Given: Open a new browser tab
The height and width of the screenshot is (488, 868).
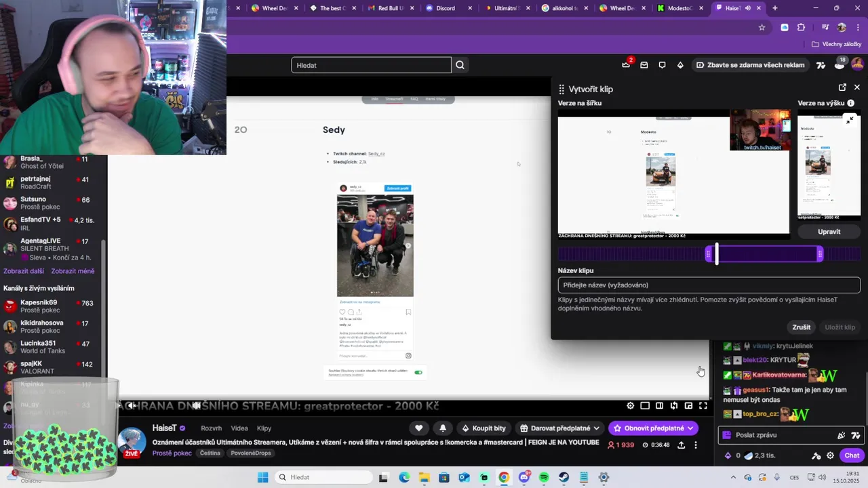Looking at the screenshot, I should coord(775,8).
